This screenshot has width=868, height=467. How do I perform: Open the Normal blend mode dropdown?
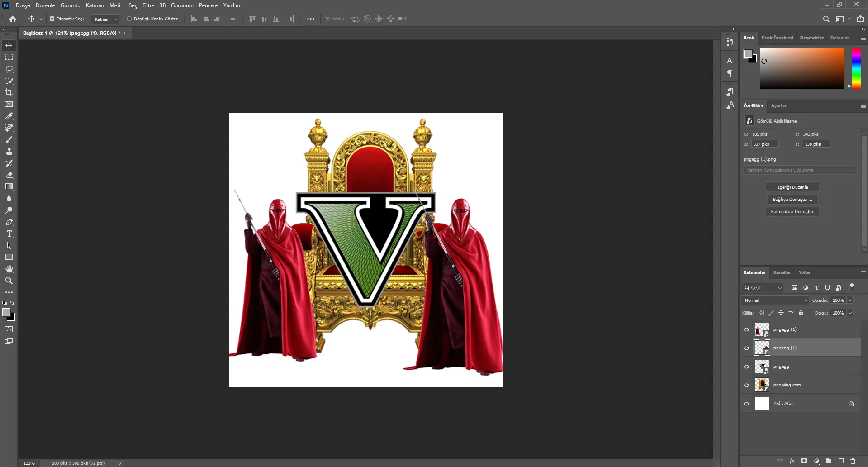coord(775,300)
